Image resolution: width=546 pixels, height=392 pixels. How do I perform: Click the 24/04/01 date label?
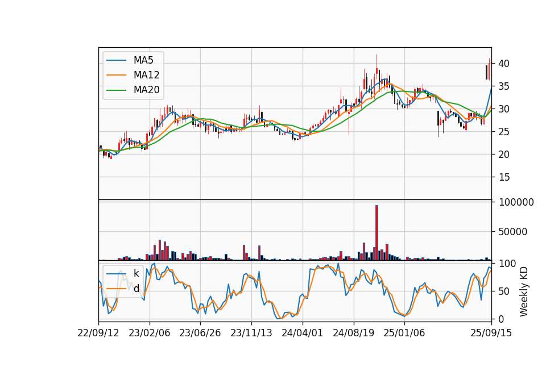coord(302,333)
